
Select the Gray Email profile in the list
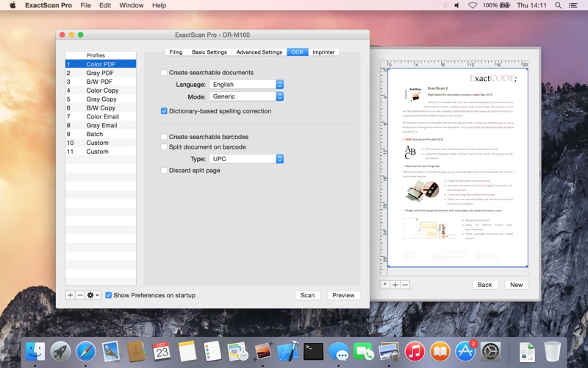(101, 125)
